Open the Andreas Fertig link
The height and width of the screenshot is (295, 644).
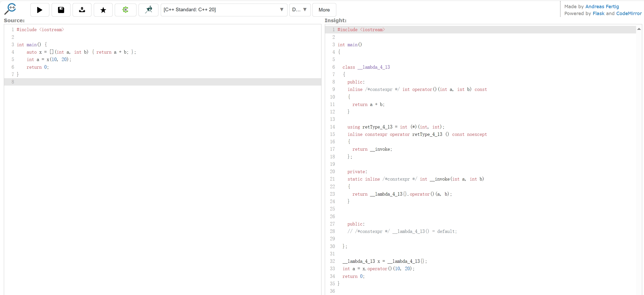click(602, 7)
